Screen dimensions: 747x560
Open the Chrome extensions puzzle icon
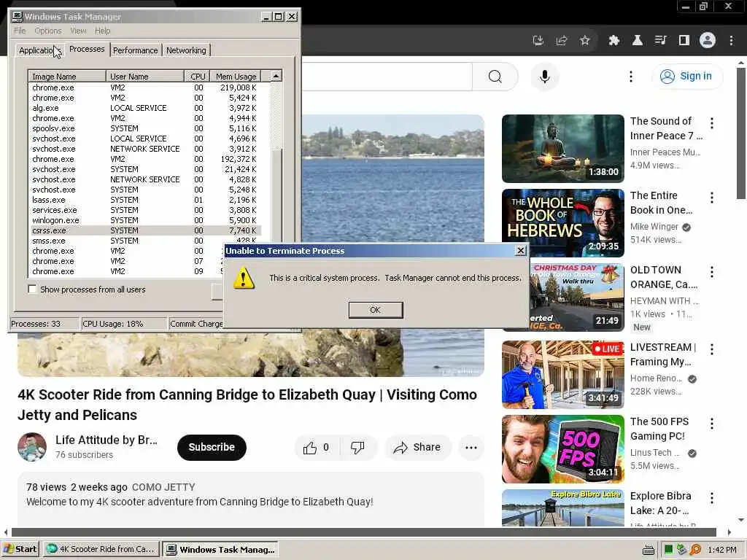pos(614,41)
